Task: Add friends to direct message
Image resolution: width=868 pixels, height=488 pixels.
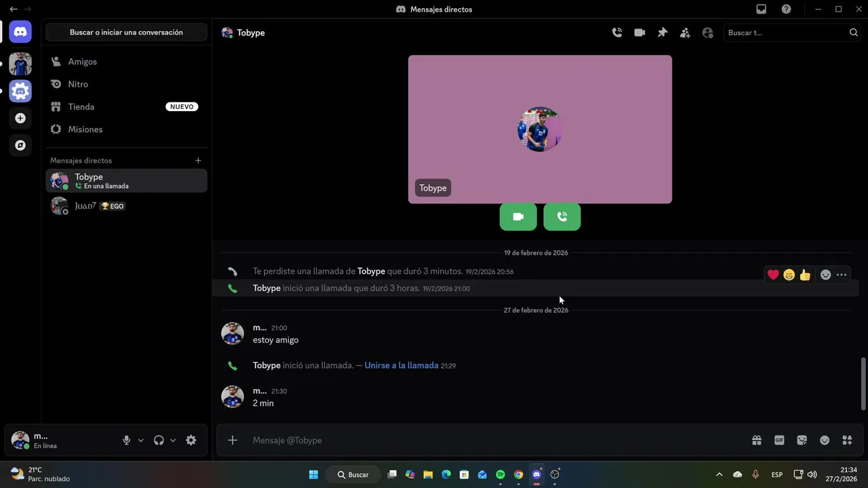Action: coord(685,33)
